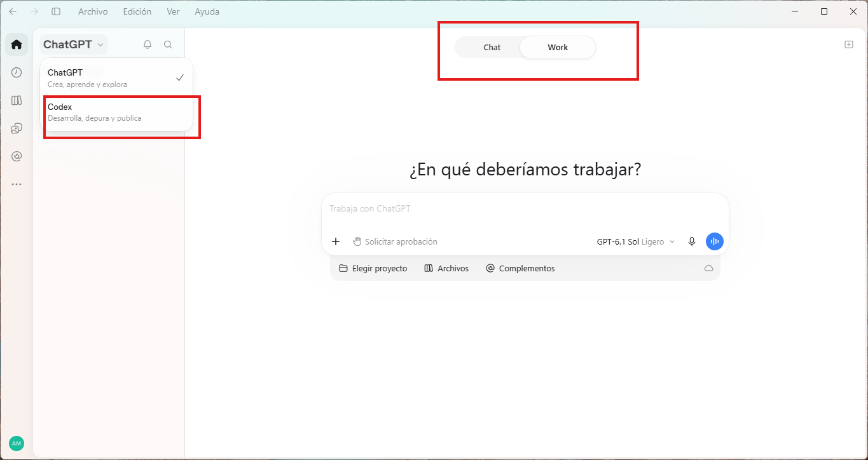Open the library books icon in sidebar
Viewport: 868px width, 460px height.
pyautogui.click(x=17, y=100)
